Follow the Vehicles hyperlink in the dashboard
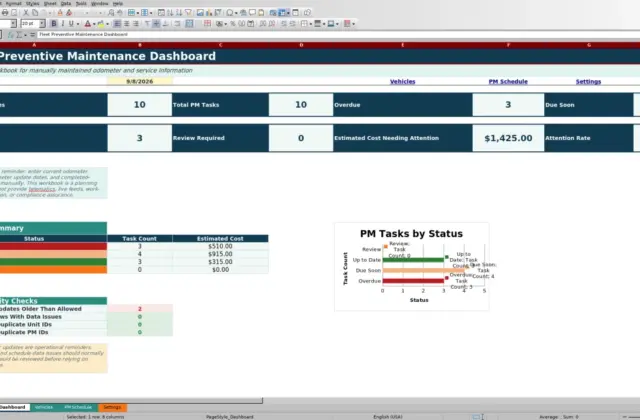The image size is (640, 420). (x=402, y=82)
